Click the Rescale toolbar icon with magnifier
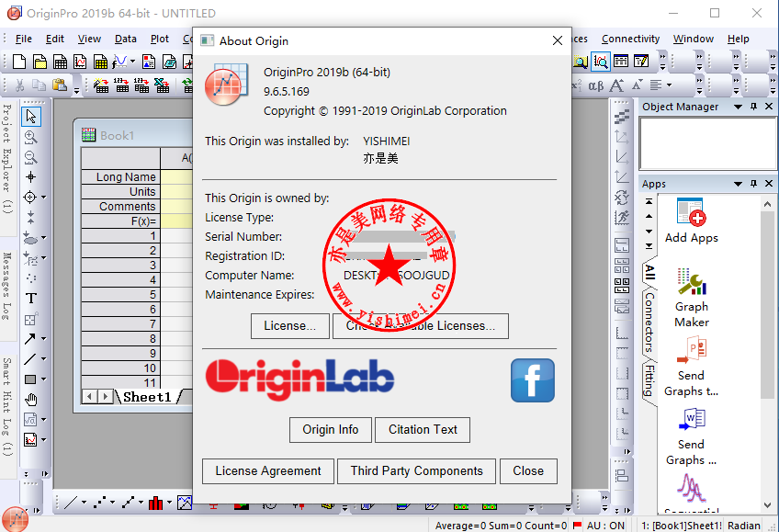Viewport: 779px width, 532px height. (601, 62)
